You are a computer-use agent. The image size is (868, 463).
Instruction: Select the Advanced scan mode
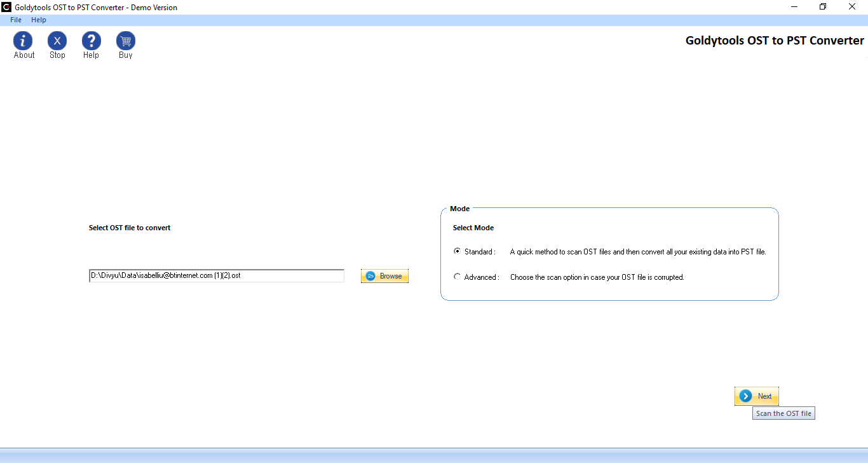(x=456, y=277)
